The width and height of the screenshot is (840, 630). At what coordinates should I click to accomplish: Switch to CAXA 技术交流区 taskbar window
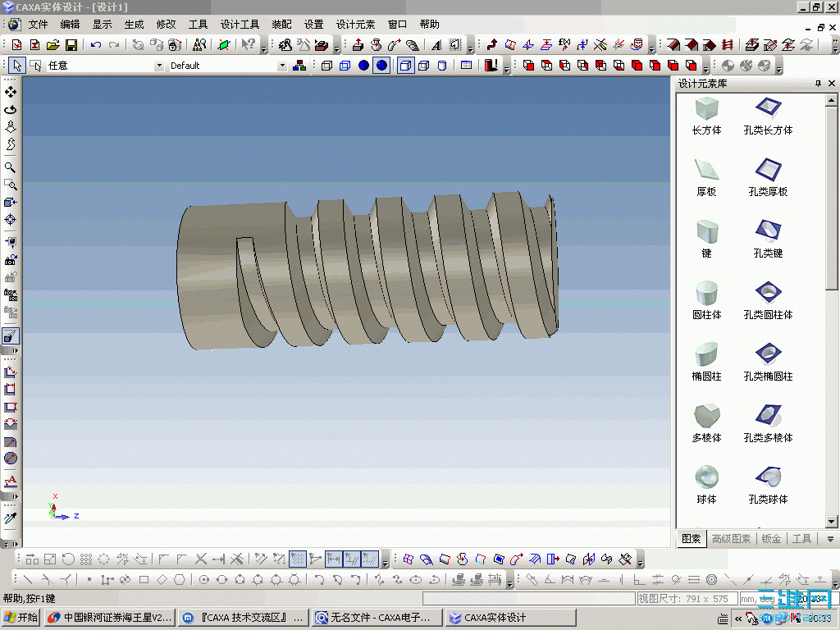tap(244, 618)
